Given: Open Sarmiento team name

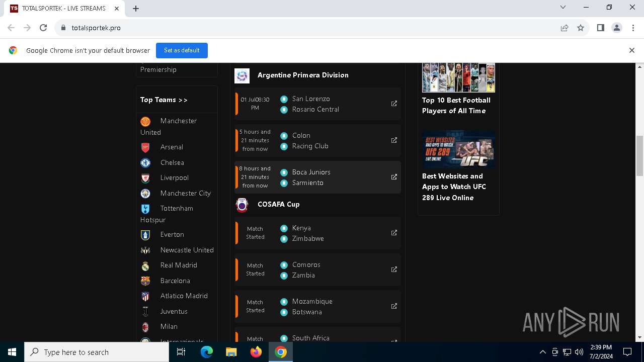Looking at the screenshot, I should (x=308, y=183).
